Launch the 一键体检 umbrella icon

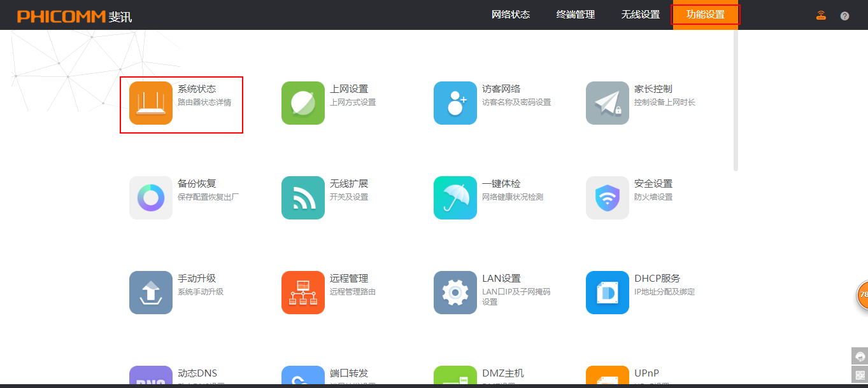[455, 198]
